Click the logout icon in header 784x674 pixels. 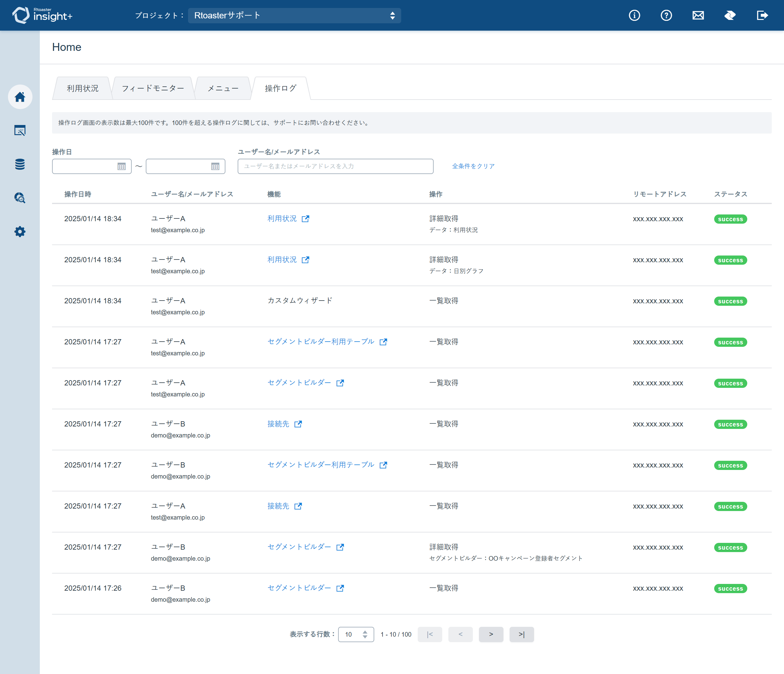pos(762,16)
